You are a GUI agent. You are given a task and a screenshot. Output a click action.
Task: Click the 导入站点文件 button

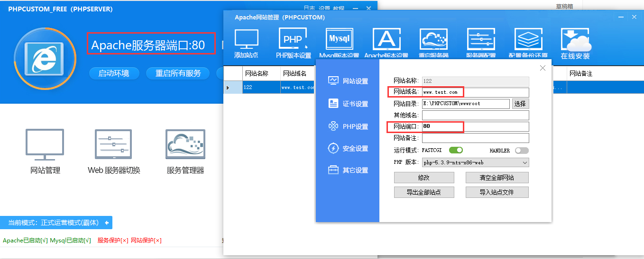[x=497, y=192]
